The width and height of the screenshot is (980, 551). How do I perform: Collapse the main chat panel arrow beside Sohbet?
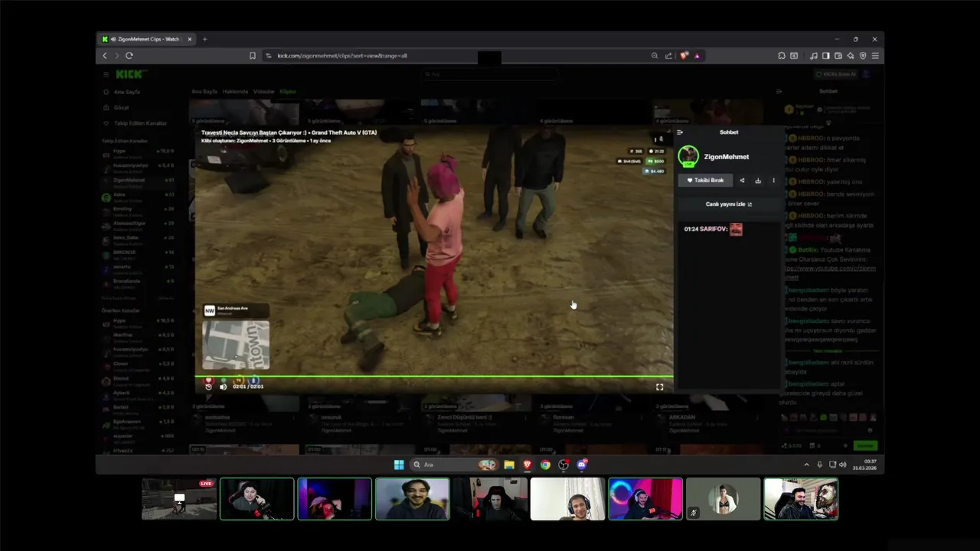tap(779, 91)
